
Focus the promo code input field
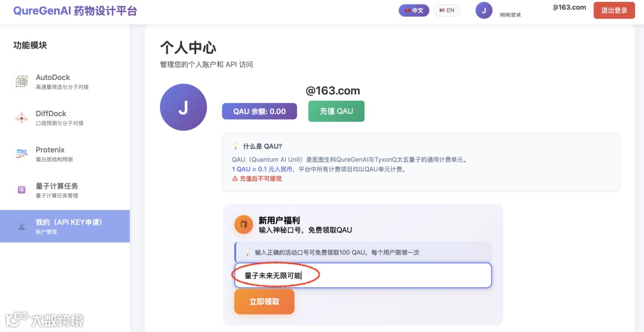tap(363, 275)
